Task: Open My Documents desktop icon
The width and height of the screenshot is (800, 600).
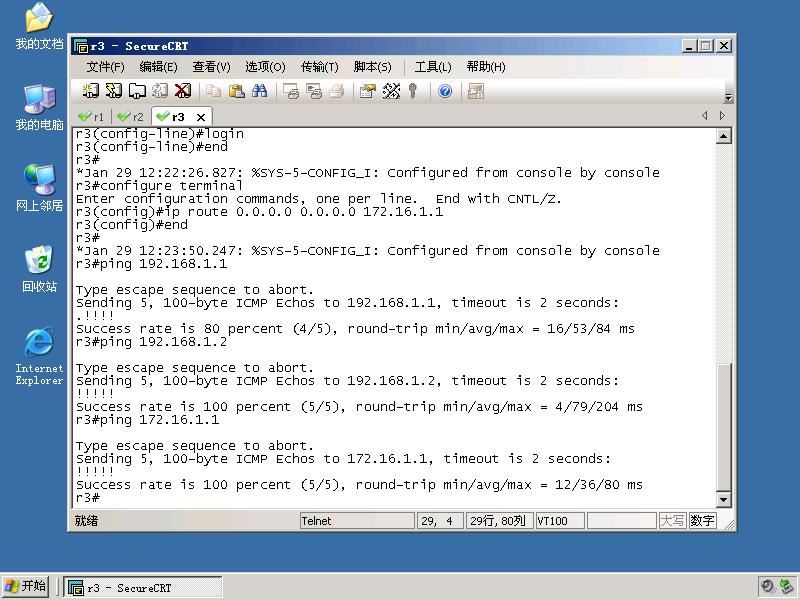Action: pos(39,26)
